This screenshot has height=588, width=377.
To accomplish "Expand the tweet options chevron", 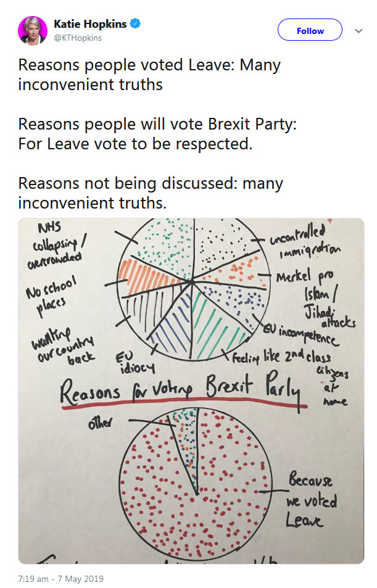I will [358, 30].
